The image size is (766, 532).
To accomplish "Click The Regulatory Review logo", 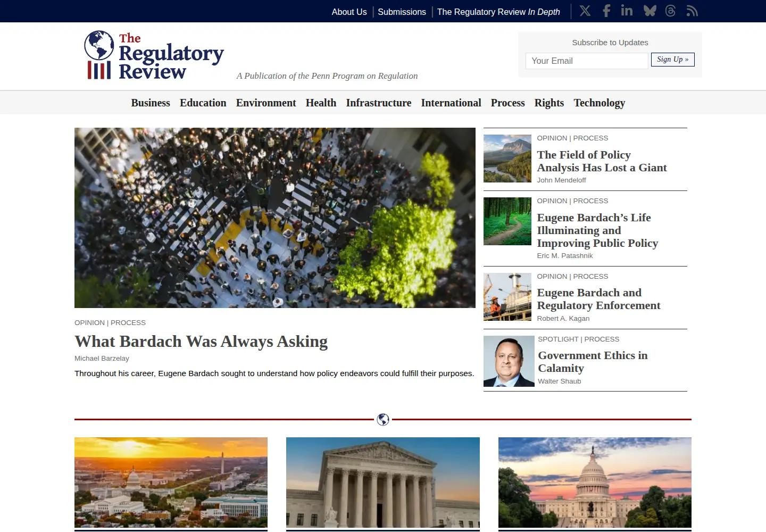I will coord(154,55).
